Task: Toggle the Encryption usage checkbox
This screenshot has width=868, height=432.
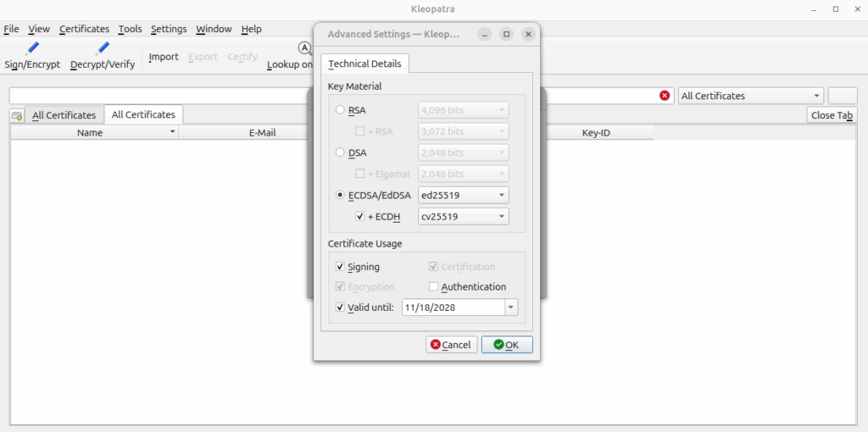Action: (341, 287)
